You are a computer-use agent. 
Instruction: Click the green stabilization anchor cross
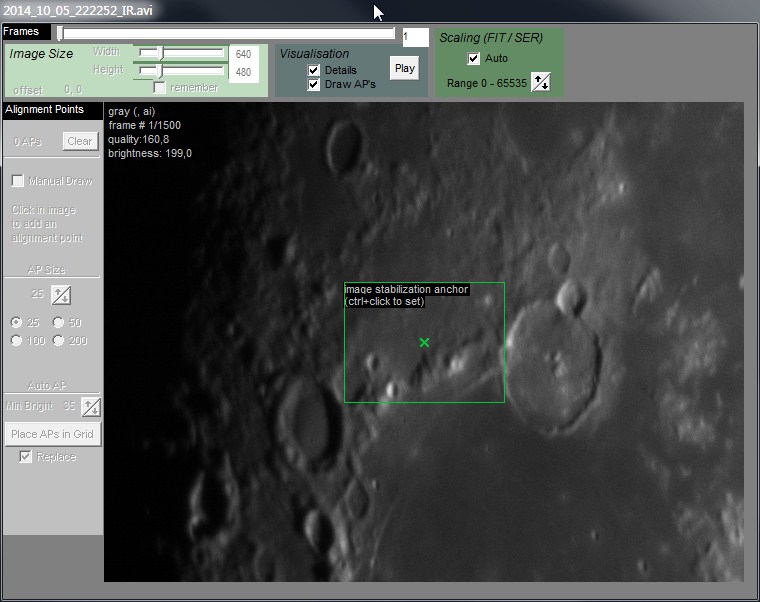pos(424,342)
